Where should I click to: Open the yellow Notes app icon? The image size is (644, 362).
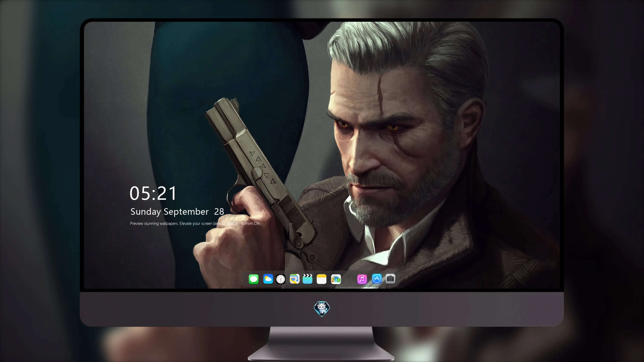point(321,279)
